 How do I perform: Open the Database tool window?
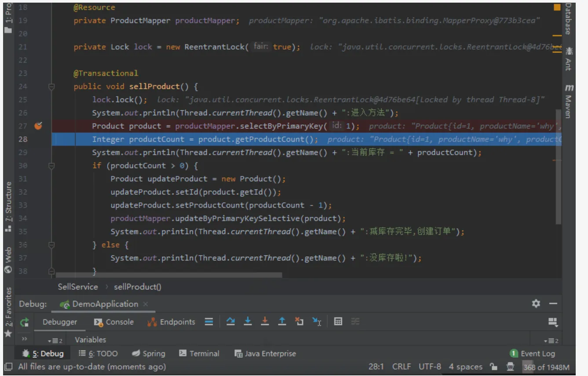[568, 18]
